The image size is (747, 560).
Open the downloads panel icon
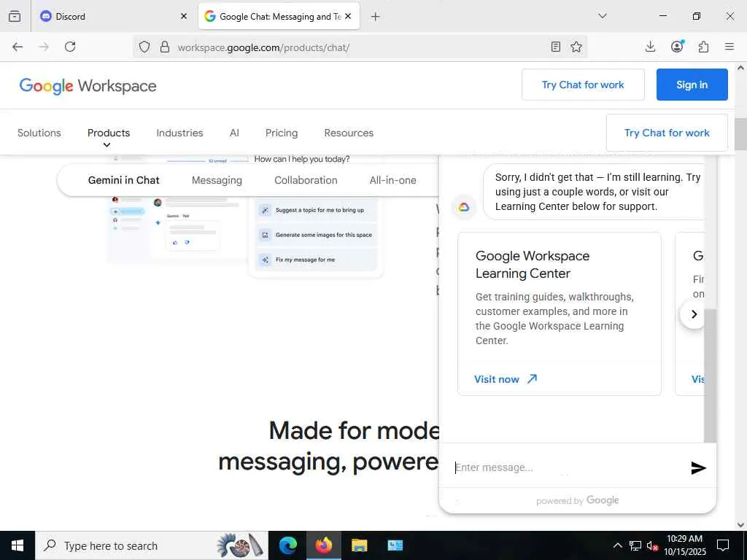650,47
